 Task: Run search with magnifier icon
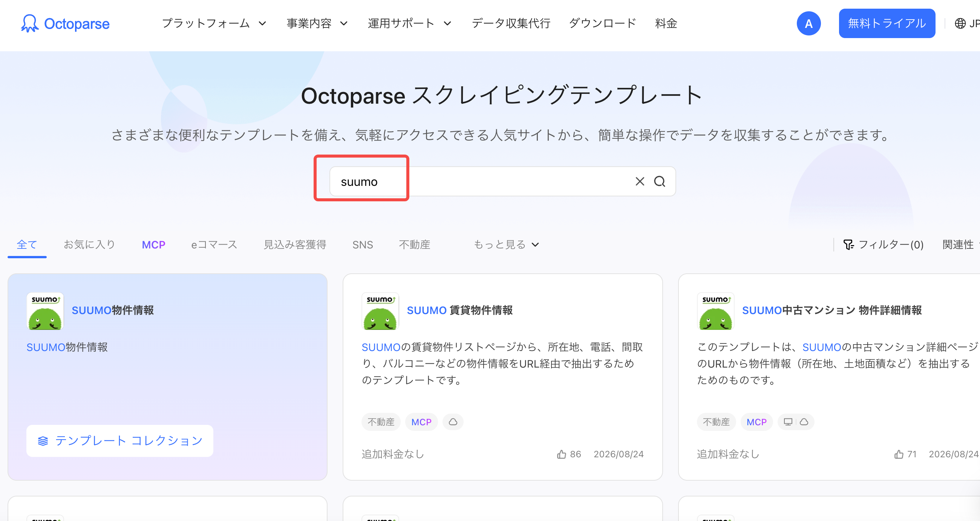tap(659, 182)
